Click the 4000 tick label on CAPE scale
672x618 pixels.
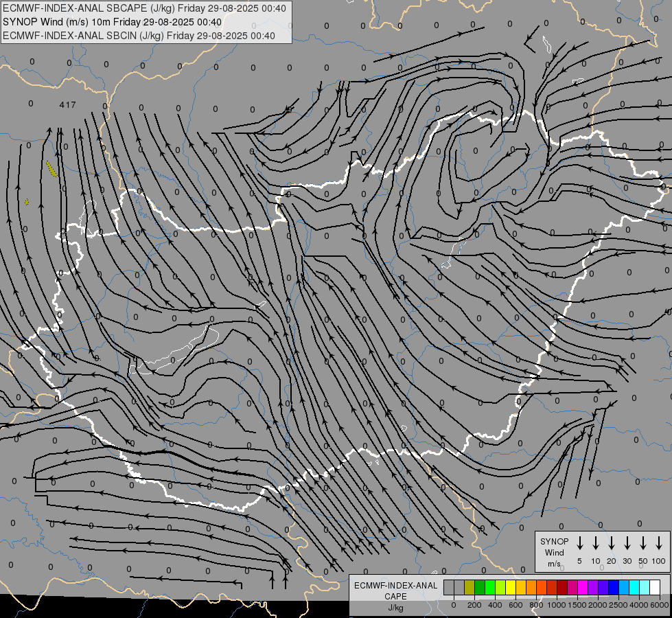pos(639,605)
